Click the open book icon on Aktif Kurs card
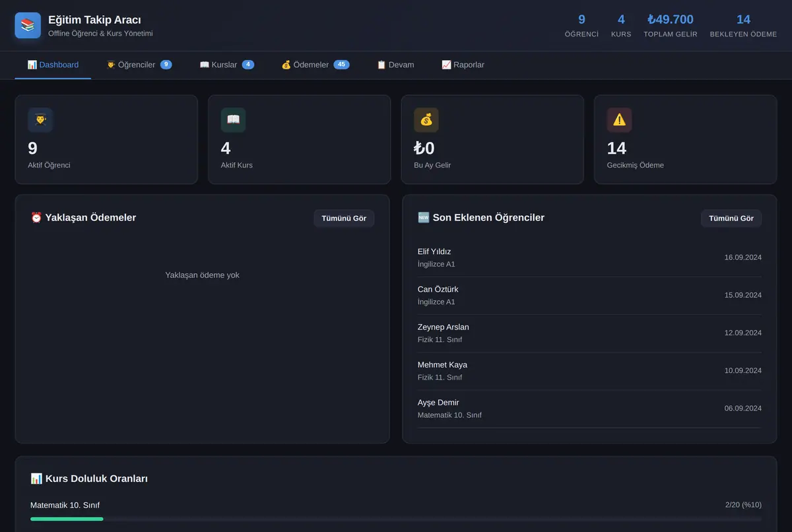The image size is (792, 532). click(233, 120)
